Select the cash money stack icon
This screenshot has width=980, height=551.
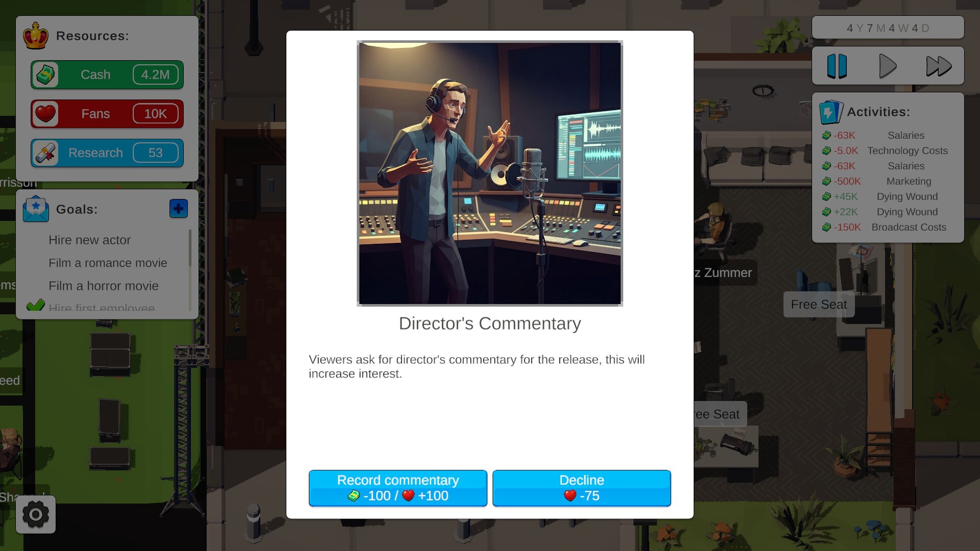[x=46, y=74]
